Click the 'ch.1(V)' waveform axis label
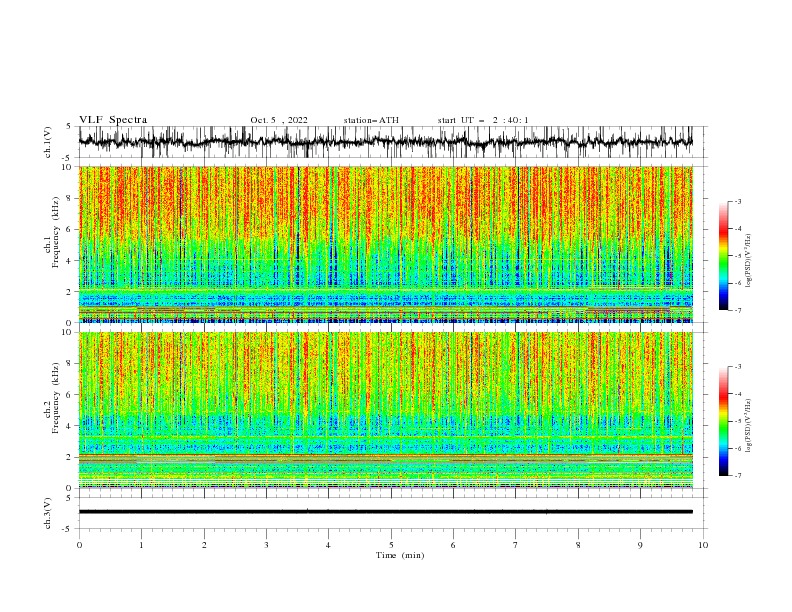This screenshot has width=792, height=612. (x=48, y=142)
